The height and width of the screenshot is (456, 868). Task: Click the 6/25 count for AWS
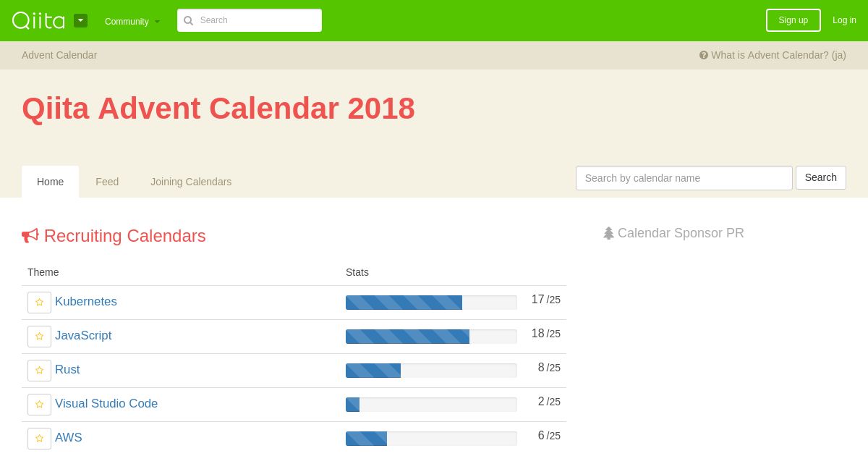click(549, 436)
